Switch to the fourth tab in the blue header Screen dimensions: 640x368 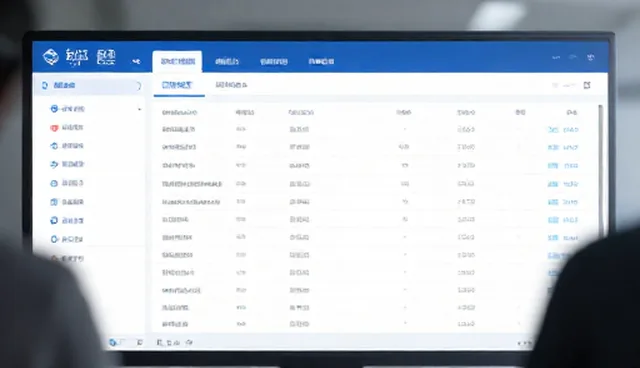(x=321, y=62)
